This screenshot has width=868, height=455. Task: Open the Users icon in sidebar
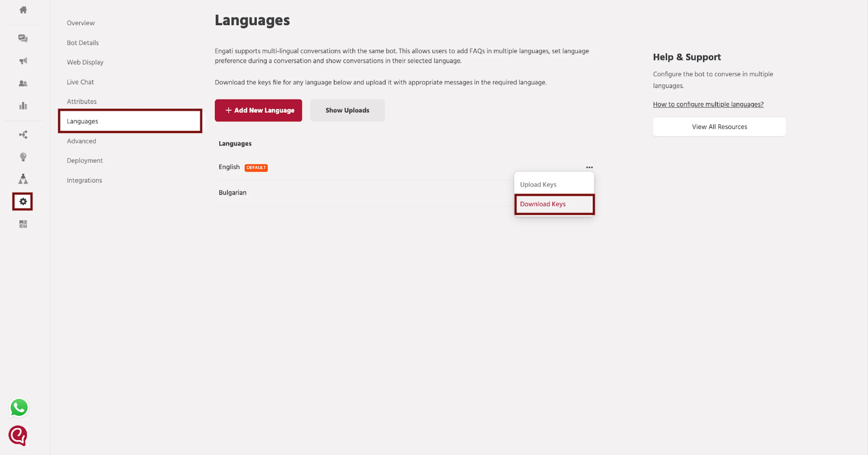pos(23,83)
